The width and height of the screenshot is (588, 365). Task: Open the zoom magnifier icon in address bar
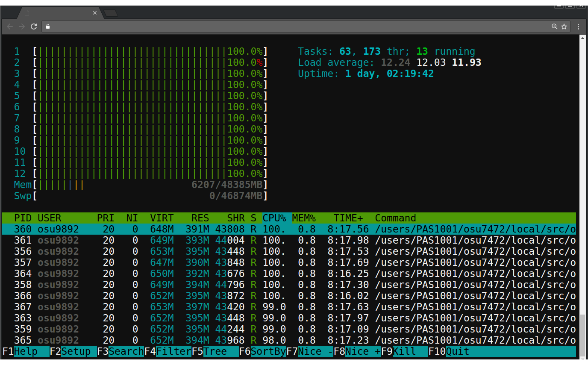click(555, 26)
